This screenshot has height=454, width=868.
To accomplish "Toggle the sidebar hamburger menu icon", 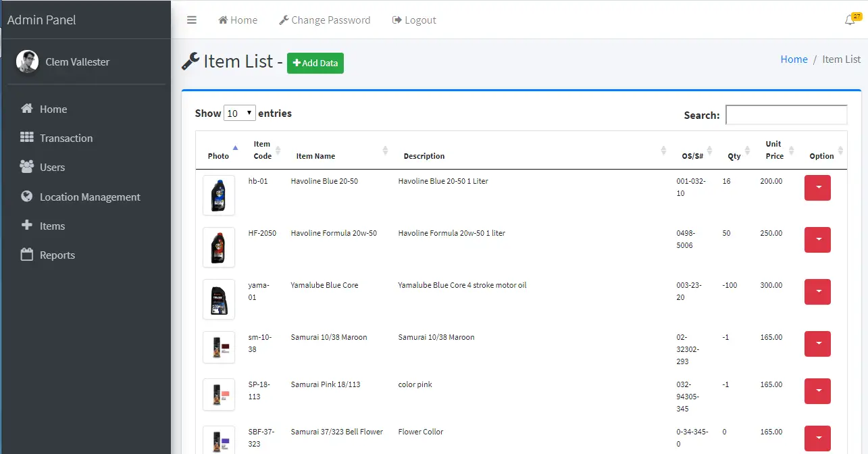I will pos(192,20).
